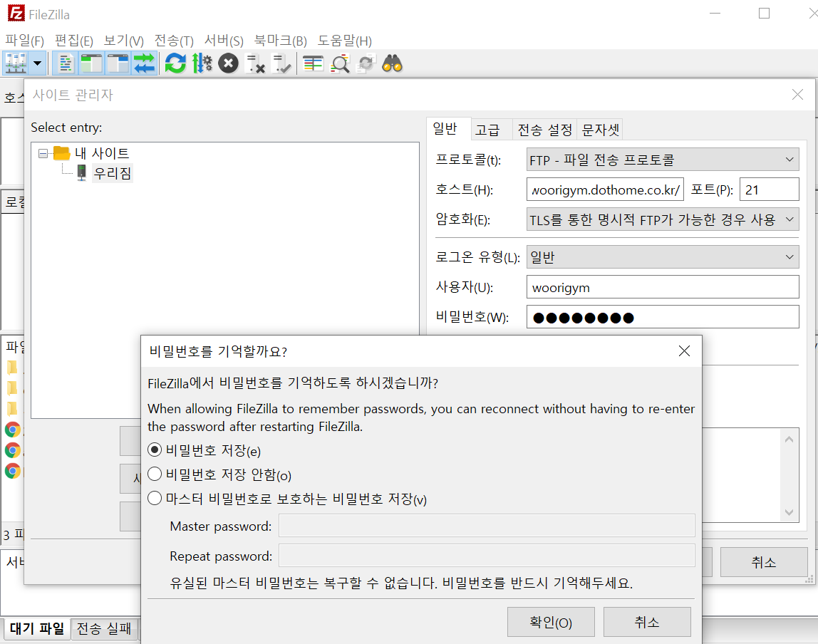The height and width of the screenshot is (644, 818).
Task: Toggle the directory comparison icon
Action: [x=340, y=63]
